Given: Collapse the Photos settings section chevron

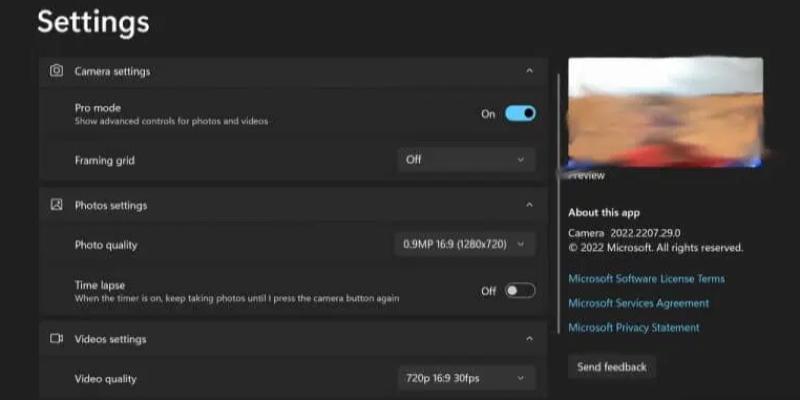Looking at the screenshot, I should 530,205.
